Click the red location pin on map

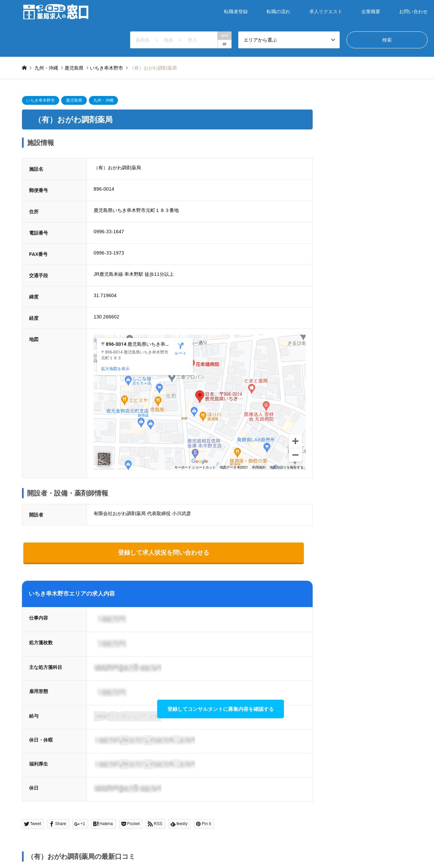200,396
